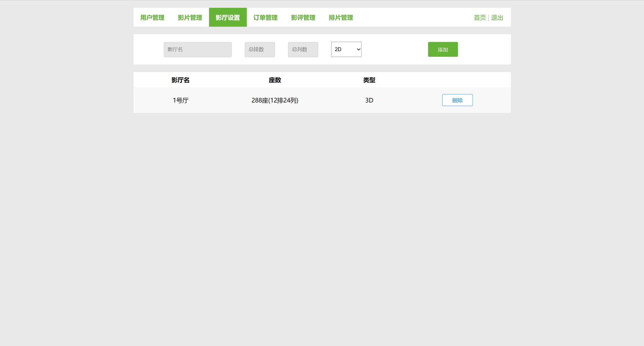644x346 pixels.
Task: Focus the 总排数 rows input
Action: coord(260,49)
